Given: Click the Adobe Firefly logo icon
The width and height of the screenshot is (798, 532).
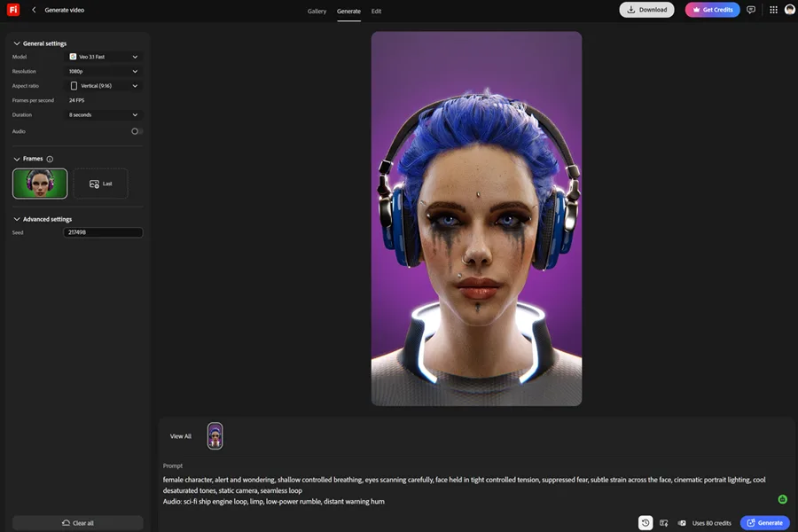Looking at the screenshot, I should coord(13,10).
